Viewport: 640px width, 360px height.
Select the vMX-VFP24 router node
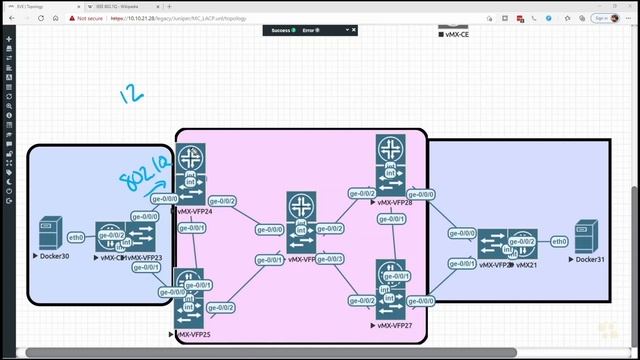(x=191, y=174)
